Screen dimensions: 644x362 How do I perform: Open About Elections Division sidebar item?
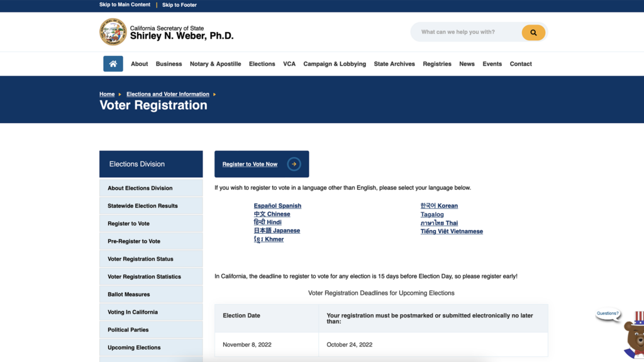[x=151, y=188]
